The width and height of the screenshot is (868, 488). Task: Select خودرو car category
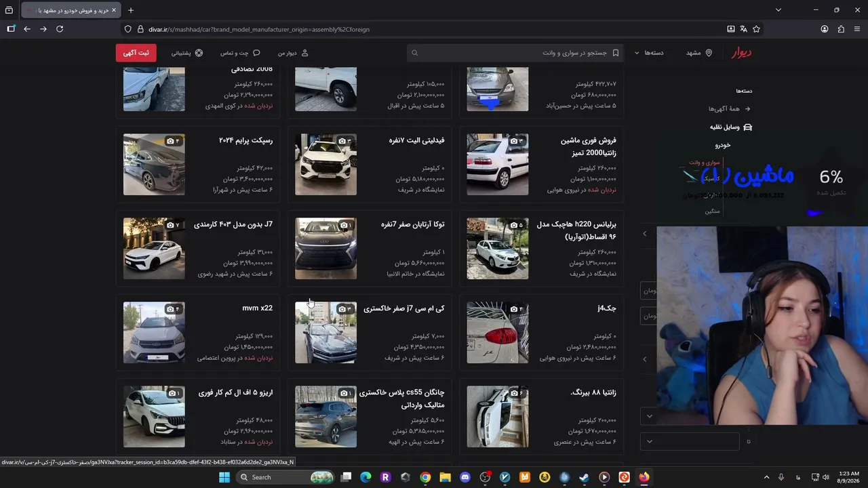(x=723, y=145)
